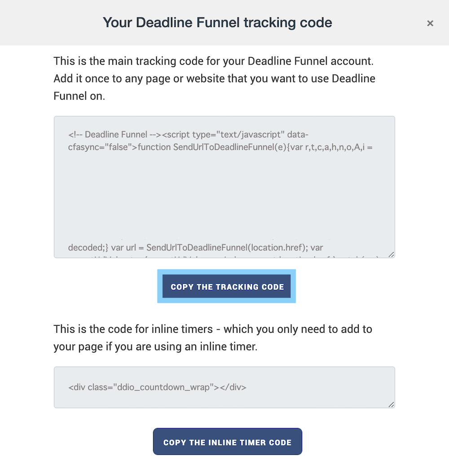
Task: Grab the inline timer box resize handle
Action: [391, 404]
